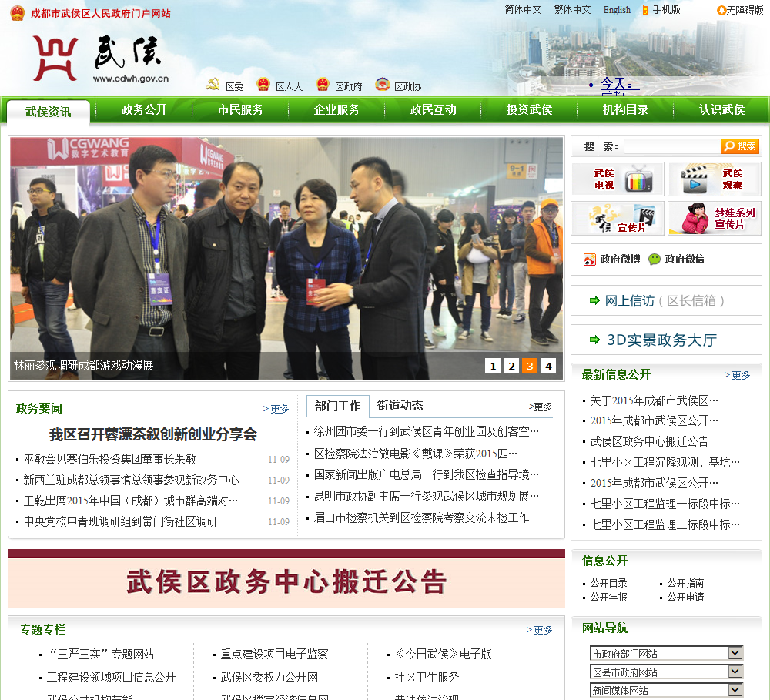Open the article 新西兰驻成都总领事馆总领事参观新政务中心
The height and width of the screenshot is (700, 770).
point(131,480)
